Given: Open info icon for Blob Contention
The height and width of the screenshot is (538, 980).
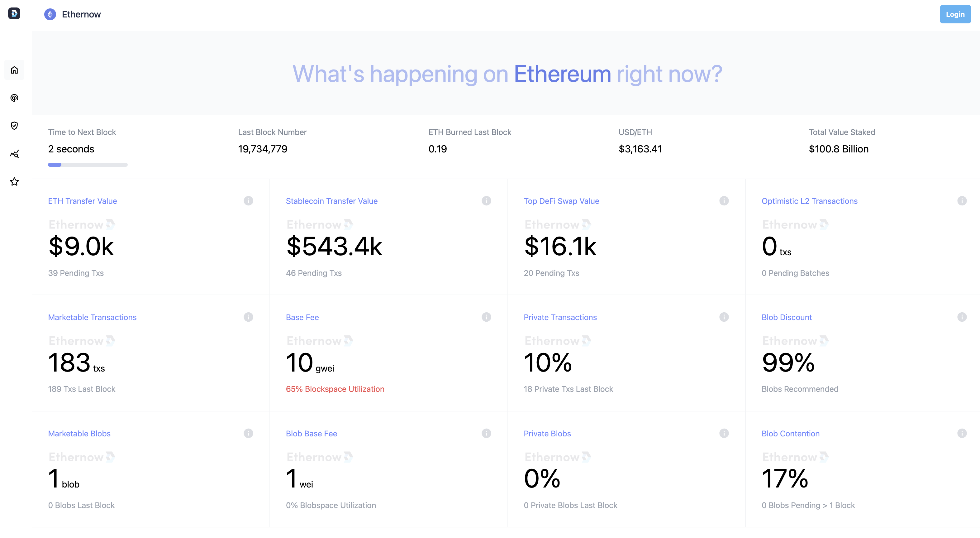Looking at the screenshot, I should pyautogui.click(x=962, y=433).
